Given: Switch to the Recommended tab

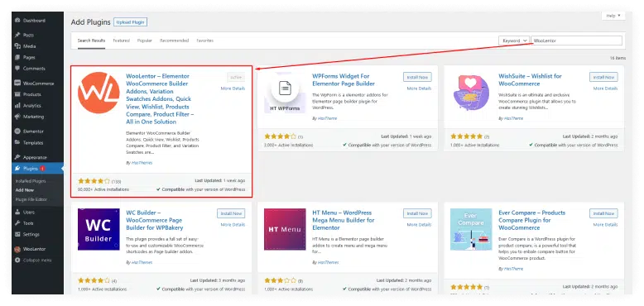Looking at the screenshot, I should [x=174, y=41].
